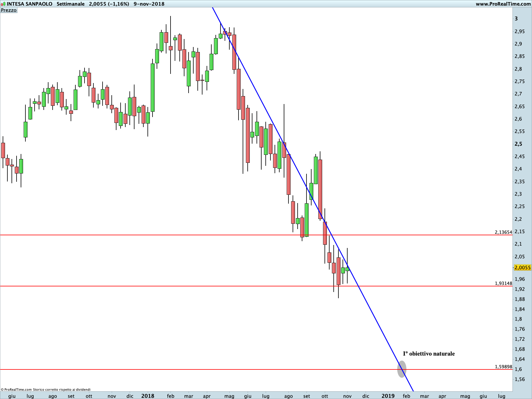Image resolution: width=532 pixels, height=399 pixels.
Task: Click the price change value (-1,16%)
Action: pyautogui.click(x=118, y=4)
